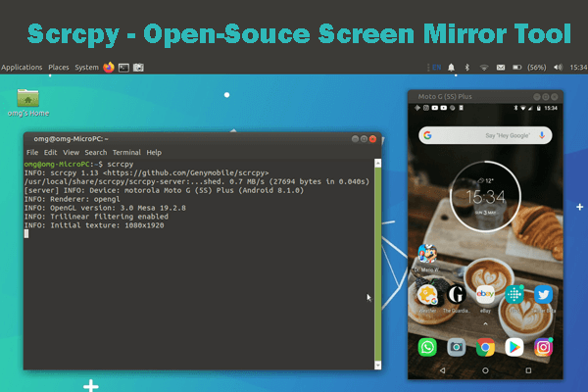Click the Moto G (5S) Plus window title
The image size is (588, 392).
pos(445,97)
